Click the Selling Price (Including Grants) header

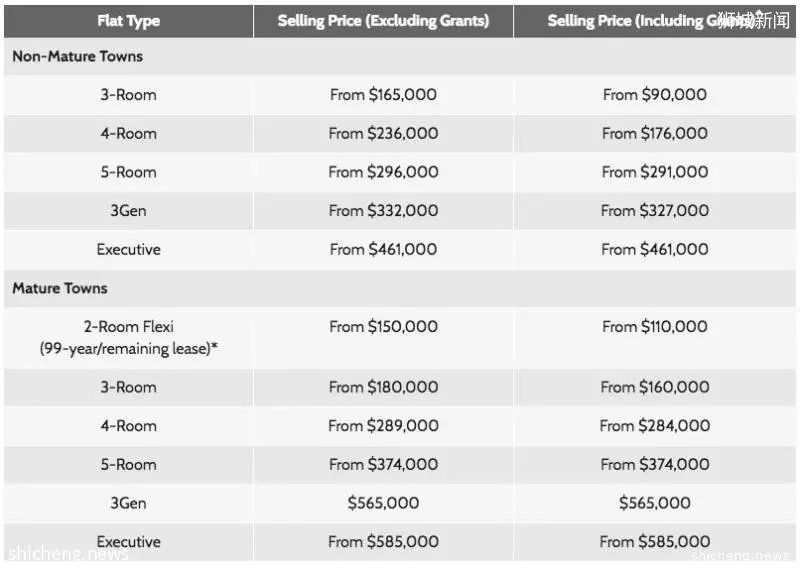click(x=655, y=21)
